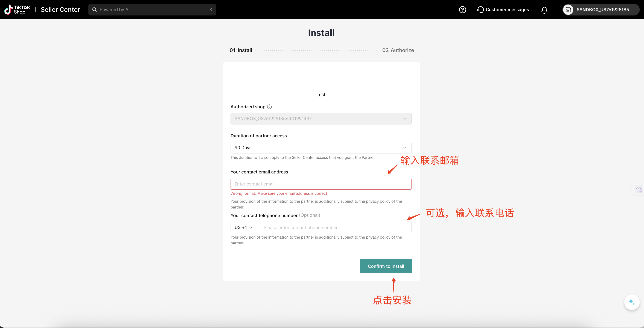Select the 01 Install step
The image size is (644, 328).
point(241,50)
